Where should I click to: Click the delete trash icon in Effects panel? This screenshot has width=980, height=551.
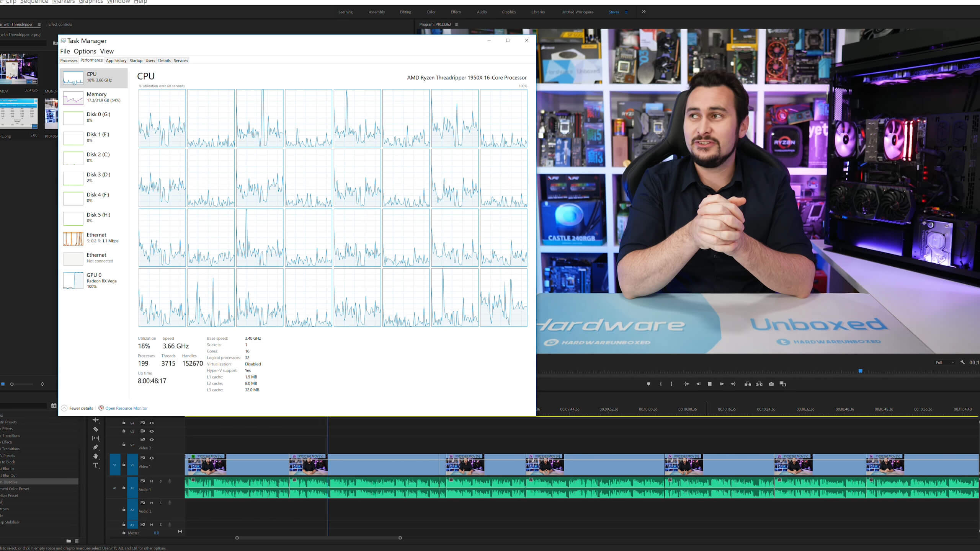point(77,541)
